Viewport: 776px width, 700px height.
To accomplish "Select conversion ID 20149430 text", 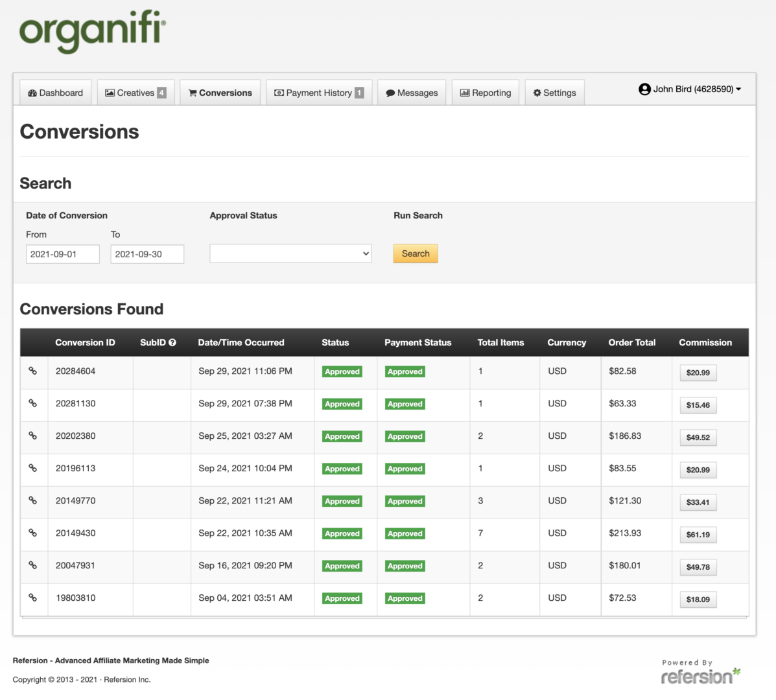I will click(75, 533).
